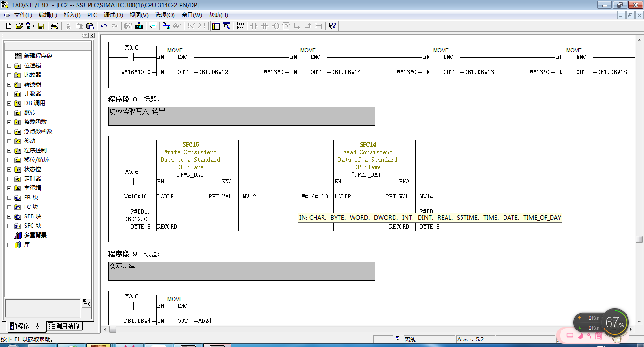Click the Download to PLC icon

click(x=139, y=26)
